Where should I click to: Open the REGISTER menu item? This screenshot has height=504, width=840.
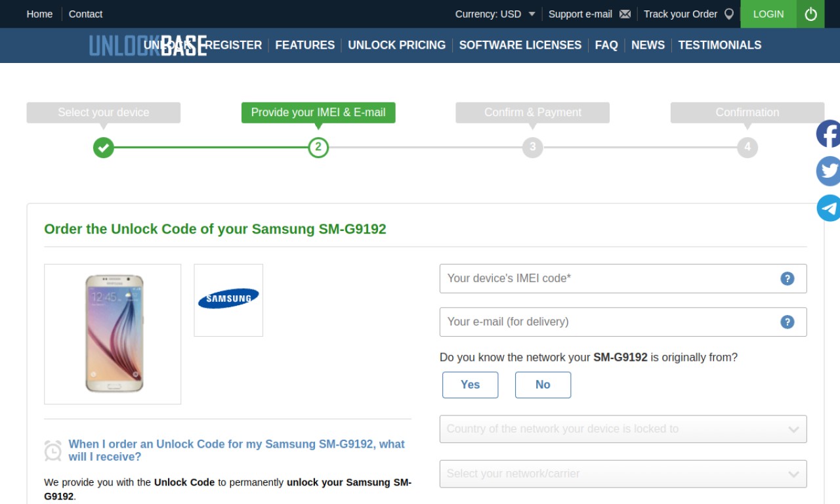click(234, 45)
